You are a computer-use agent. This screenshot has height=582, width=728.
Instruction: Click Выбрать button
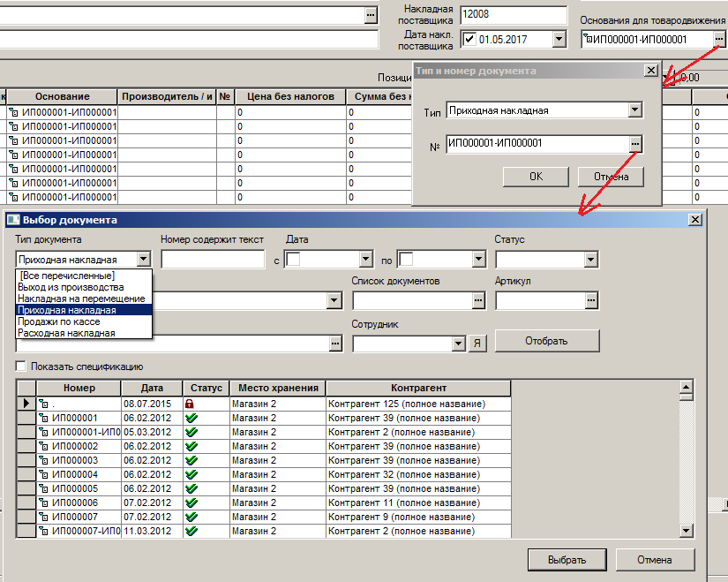coord(567,560)
